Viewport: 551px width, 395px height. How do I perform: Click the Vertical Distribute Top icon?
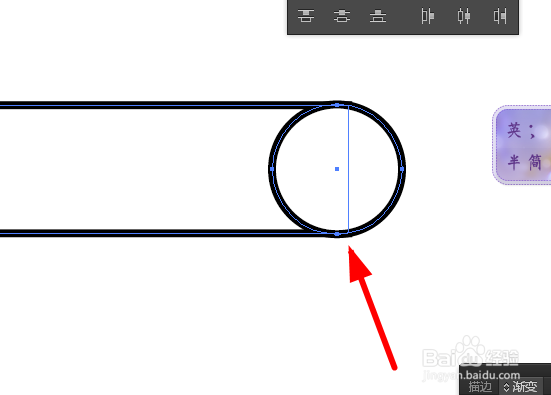coord(306,16)
